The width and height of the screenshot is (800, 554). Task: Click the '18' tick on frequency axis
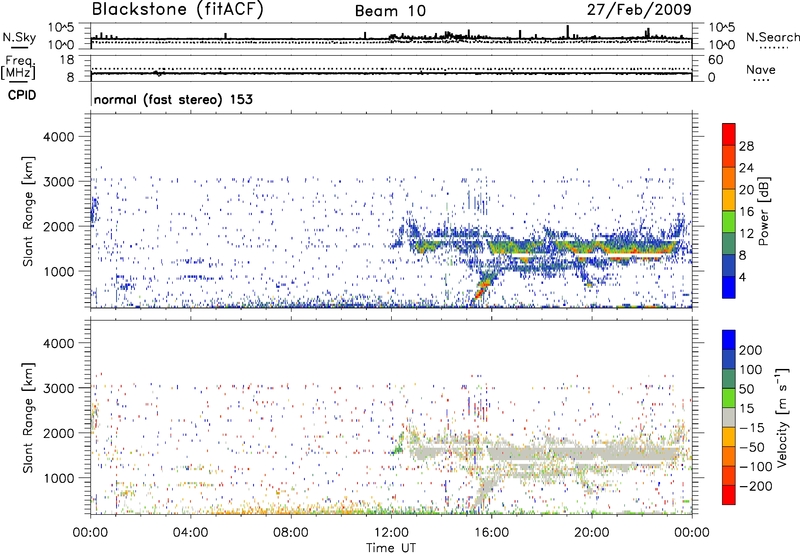pyautogui.click(x=67, y=60)
